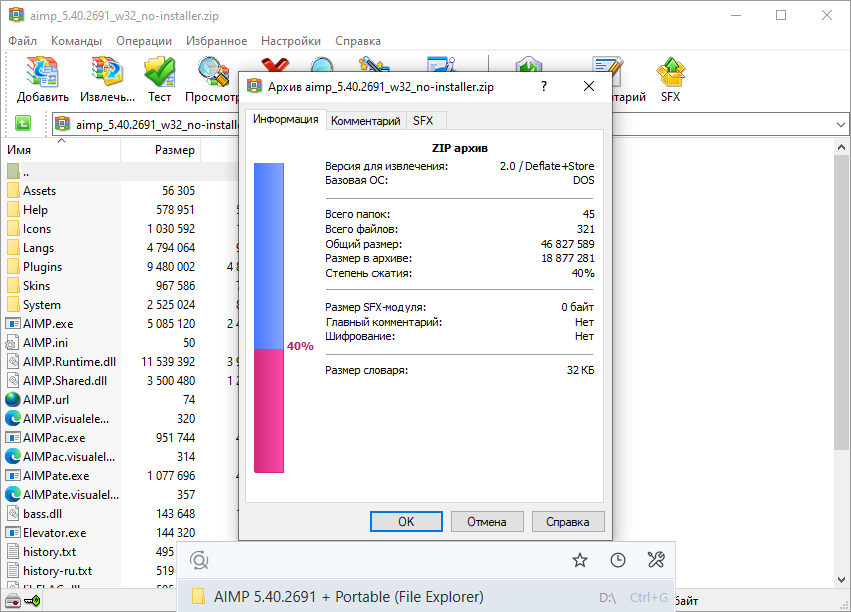Screen dimensions: 851x612
Task: Click the key icon in the status bar
Action: [32, 601]
